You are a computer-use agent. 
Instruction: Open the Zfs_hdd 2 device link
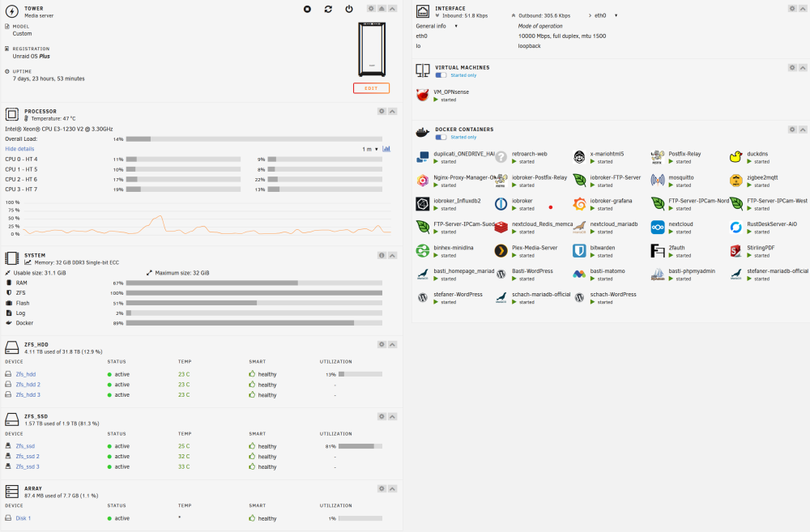28,385
